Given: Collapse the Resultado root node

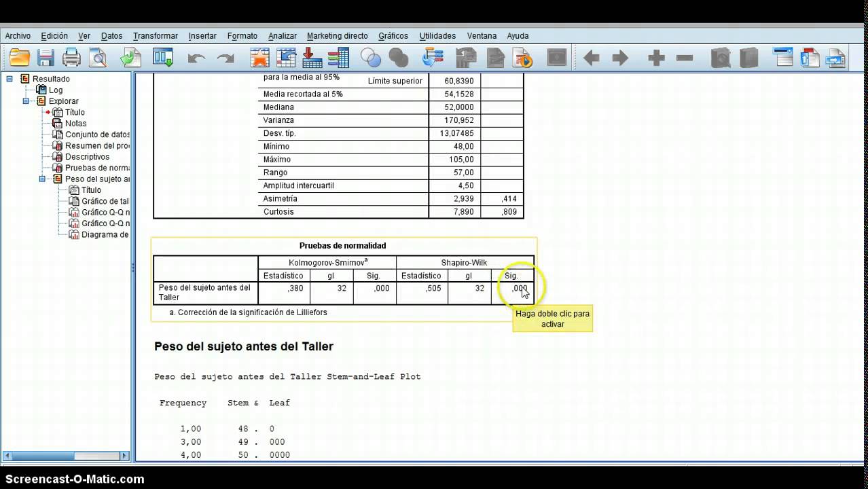Looking at the screenshot, I should point(10,79).
